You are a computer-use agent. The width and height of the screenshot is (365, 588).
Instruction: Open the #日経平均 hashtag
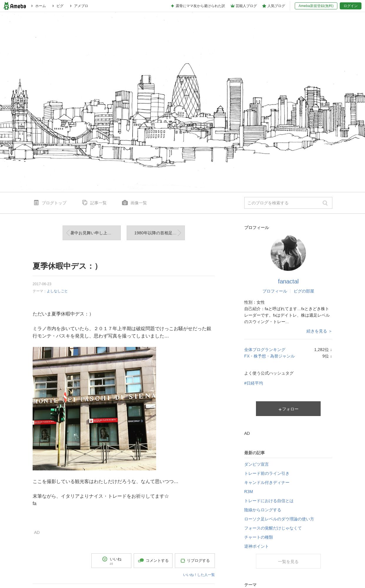coord(254,383)
